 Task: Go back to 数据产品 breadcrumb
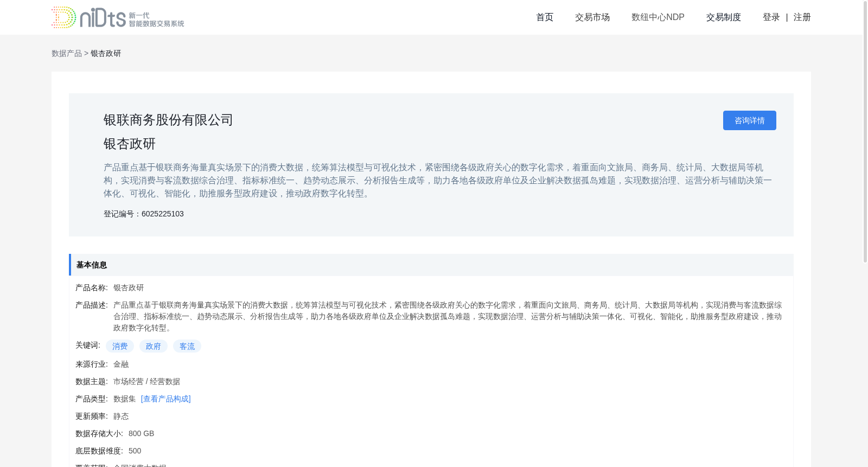(67, 53)
